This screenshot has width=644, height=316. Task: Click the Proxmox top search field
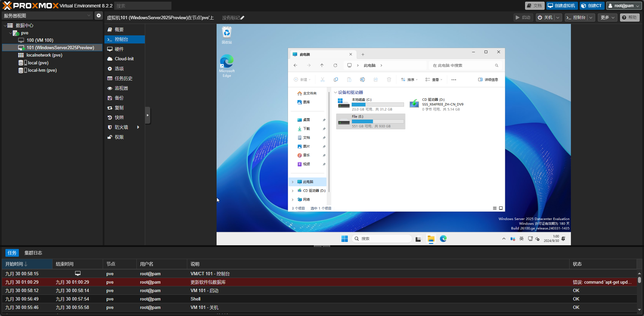pyautogui.click(x=142, y=6)
